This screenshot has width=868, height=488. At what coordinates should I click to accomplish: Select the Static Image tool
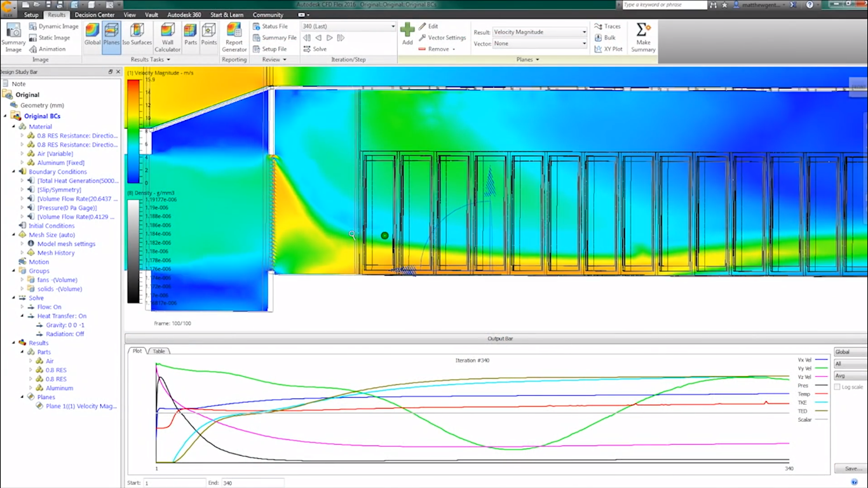pos(49,37)
